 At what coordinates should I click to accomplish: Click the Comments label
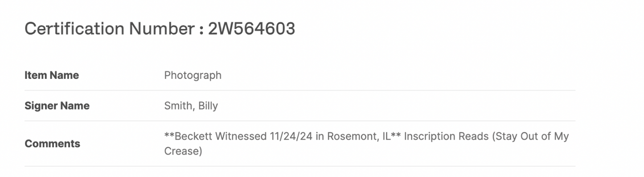click(52, 144)
